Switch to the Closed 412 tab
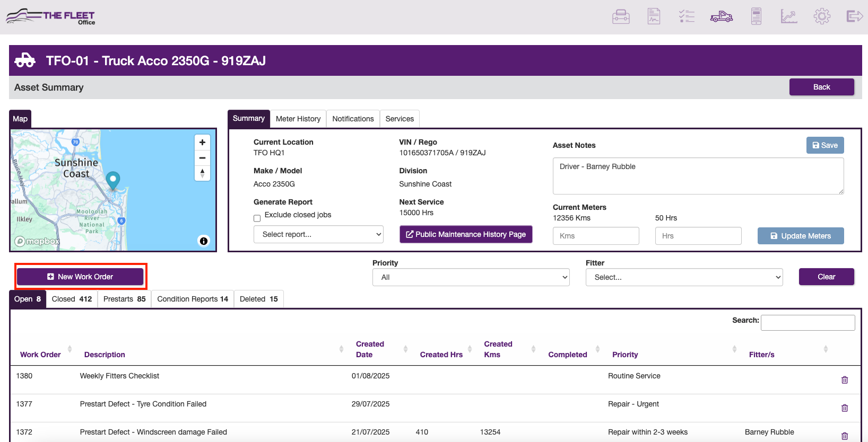Viewport: 868px width, 442px height. coord(72,299)
